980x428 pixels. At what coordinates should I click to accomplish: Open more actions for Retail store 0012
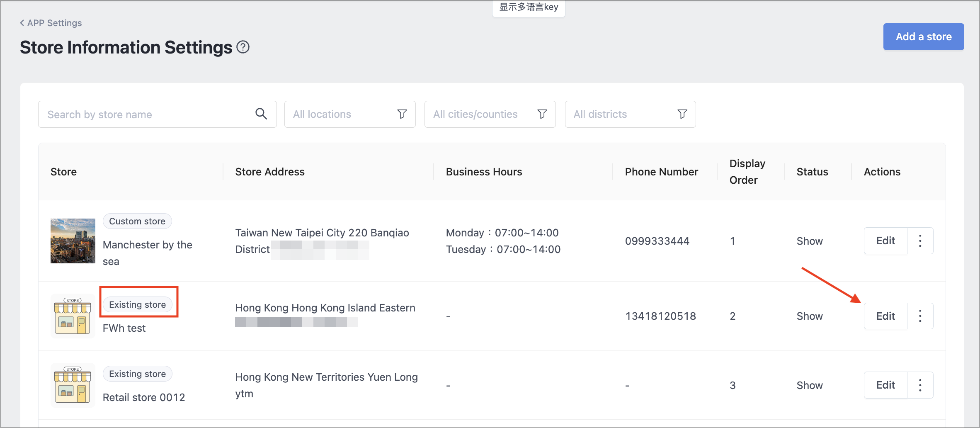point(920,385)
